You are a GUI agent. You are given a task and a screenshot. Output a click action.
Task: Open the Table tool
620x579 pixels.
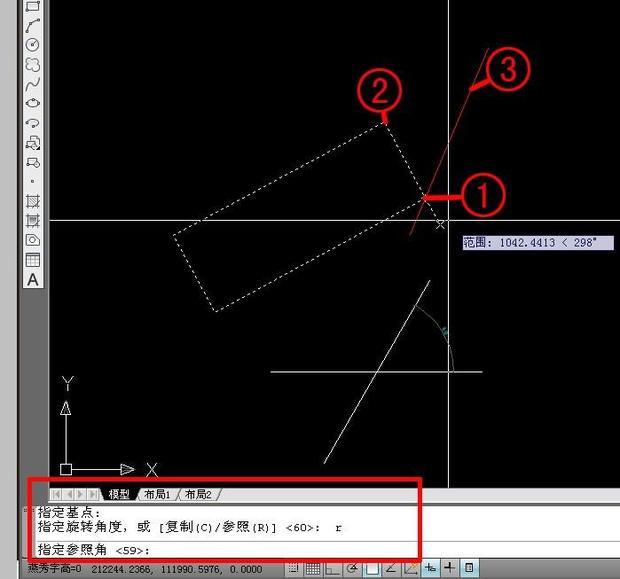tap(33, 260)
